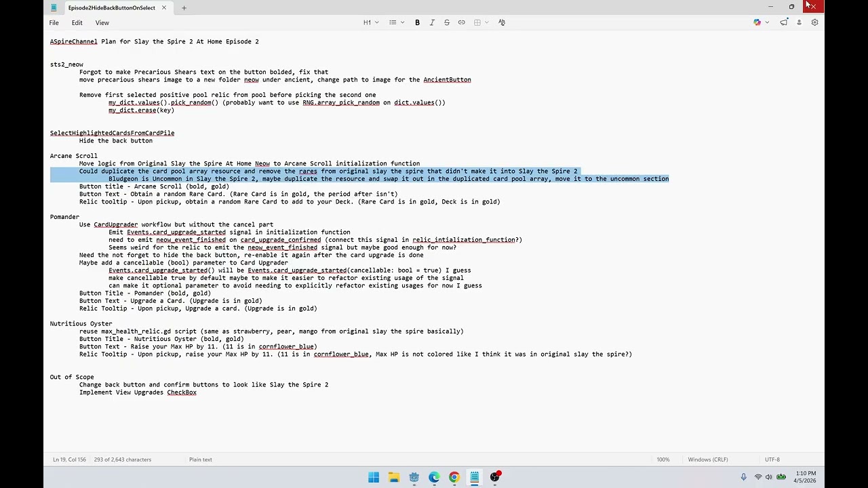Click the highlighted 'Bludgeon is Uncommon' line
868x488 pixels.
pos(389,179)
